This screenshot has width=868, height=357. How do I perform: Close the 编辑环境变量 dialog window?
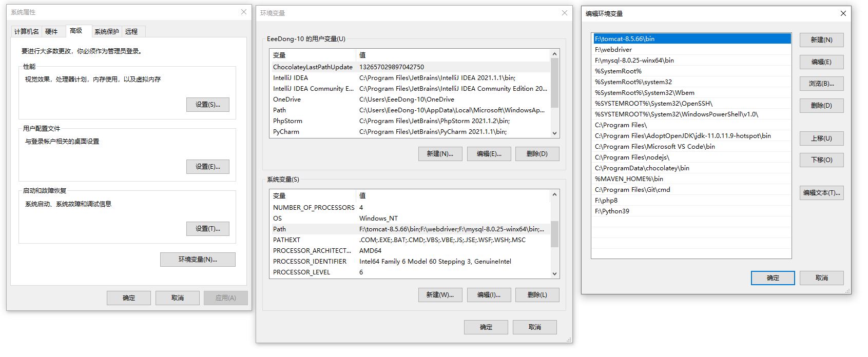coord(843,13)
